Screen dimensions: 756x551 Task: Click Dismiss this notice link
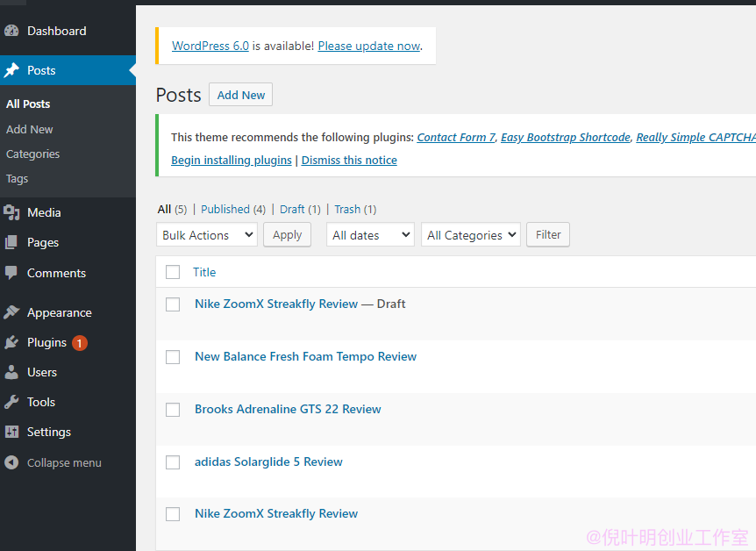click(349, 161)
